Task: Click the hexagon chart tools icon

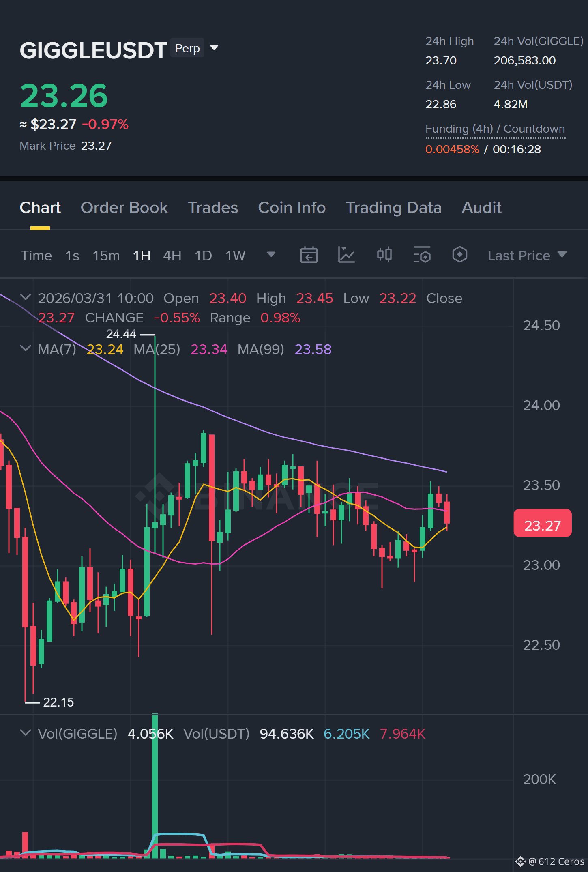Action: tap(459, 255)
